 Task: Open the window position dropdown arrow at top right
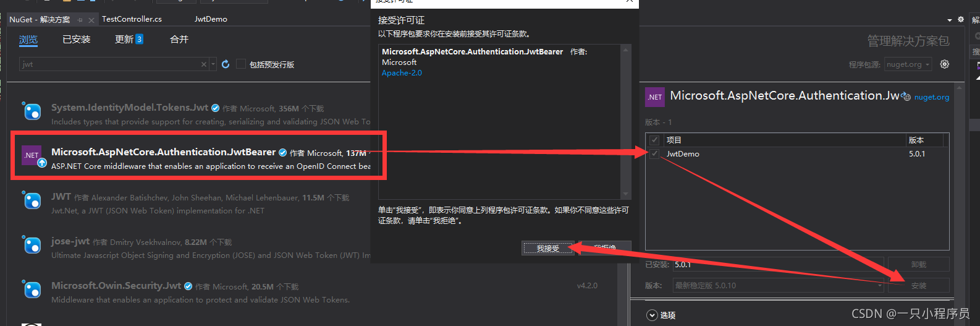[950, 20]
